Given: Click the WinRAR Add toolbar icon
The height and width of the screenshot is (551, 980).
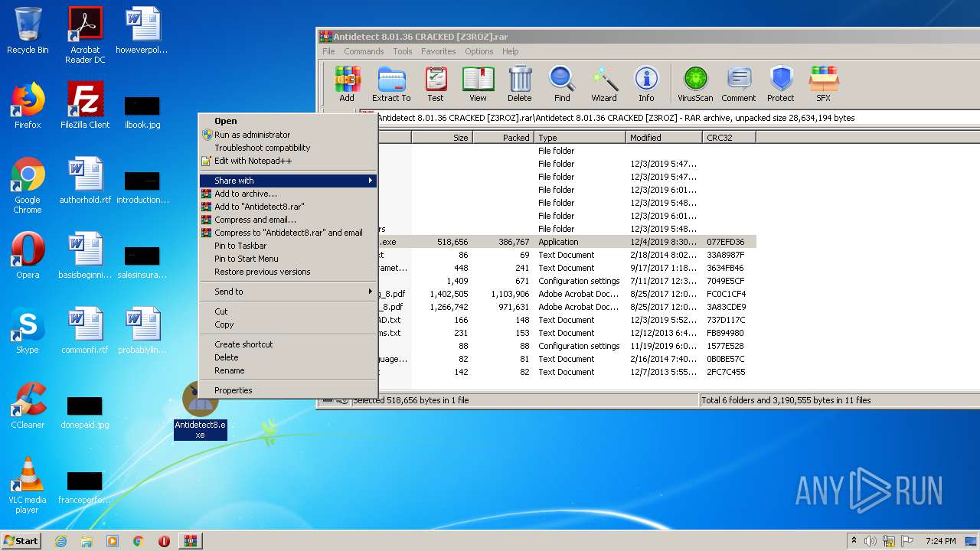Looking at the screenshot, I should (x=347, y=84).
